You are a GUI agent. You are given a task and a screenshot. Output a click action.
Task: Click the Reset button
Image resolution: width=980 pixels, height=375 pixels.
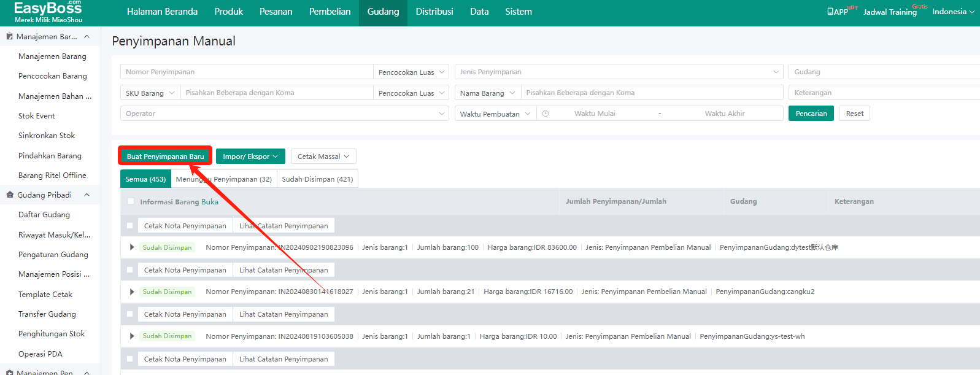click(855, 114)
